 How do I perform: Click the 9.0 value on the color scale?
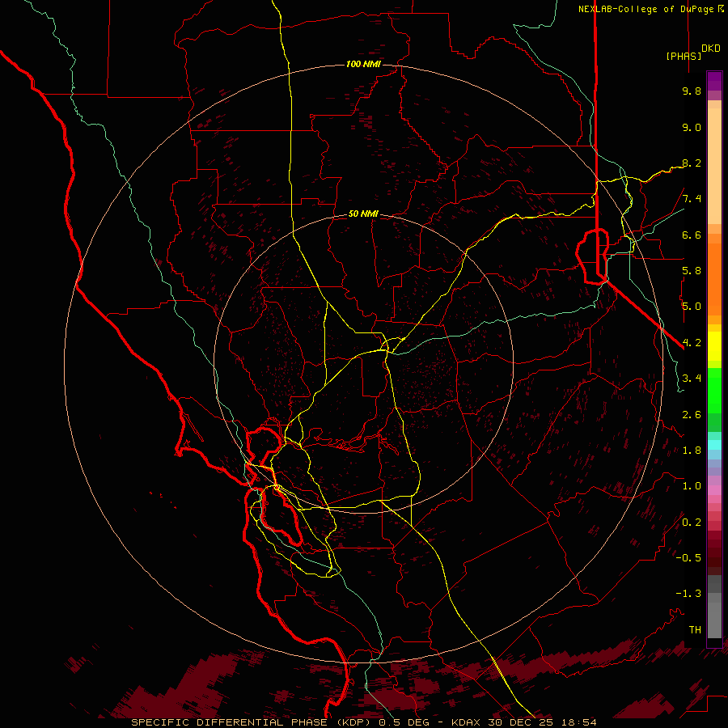(692, 127)
